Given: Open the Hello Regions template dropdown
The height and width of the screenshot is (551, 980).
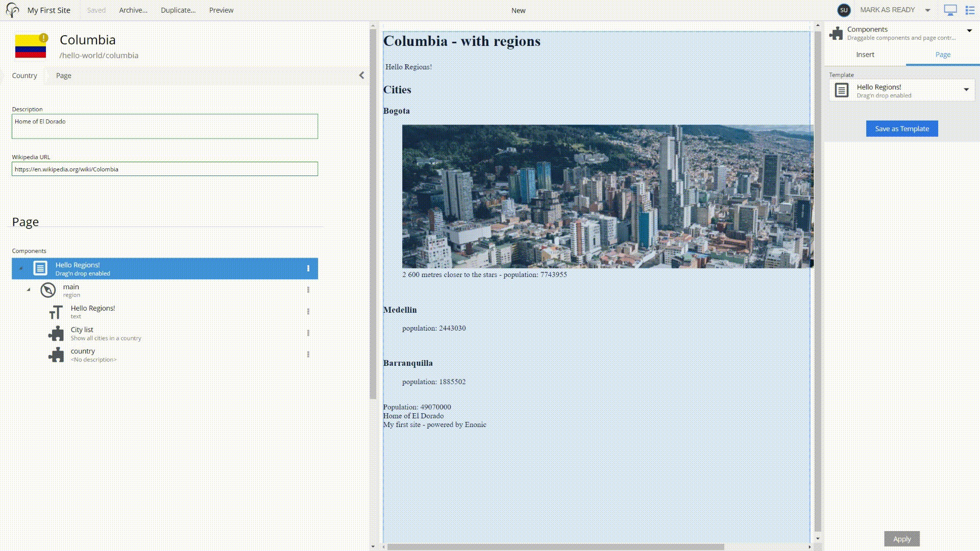Looking at the screenshot, I should (966, 89).
